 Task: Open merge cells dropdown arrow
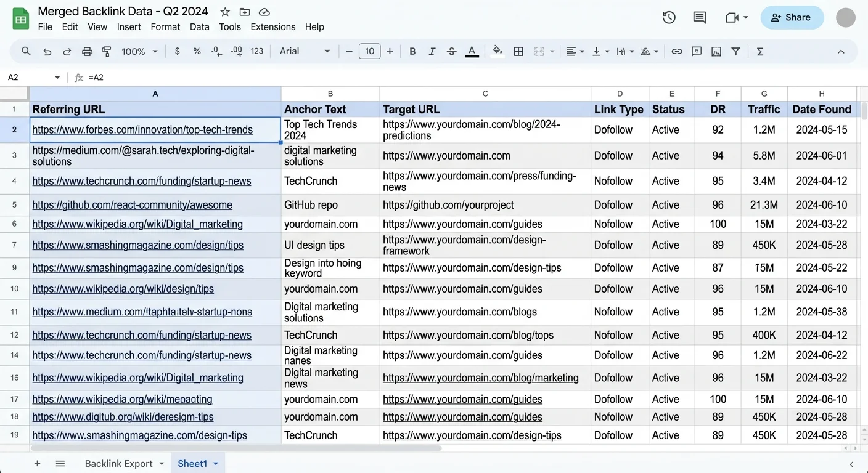coord(552,52)
